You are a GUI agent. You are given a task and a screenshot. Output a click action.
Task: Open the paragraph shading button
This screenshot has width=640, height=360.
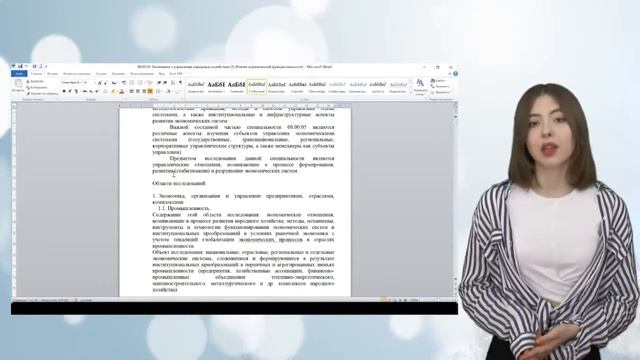pyautogui.click(x=168, y=91)
